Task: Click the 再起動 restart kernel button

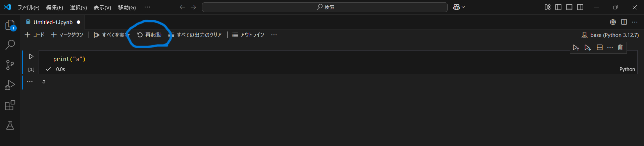Action: [x=149, y=35]
